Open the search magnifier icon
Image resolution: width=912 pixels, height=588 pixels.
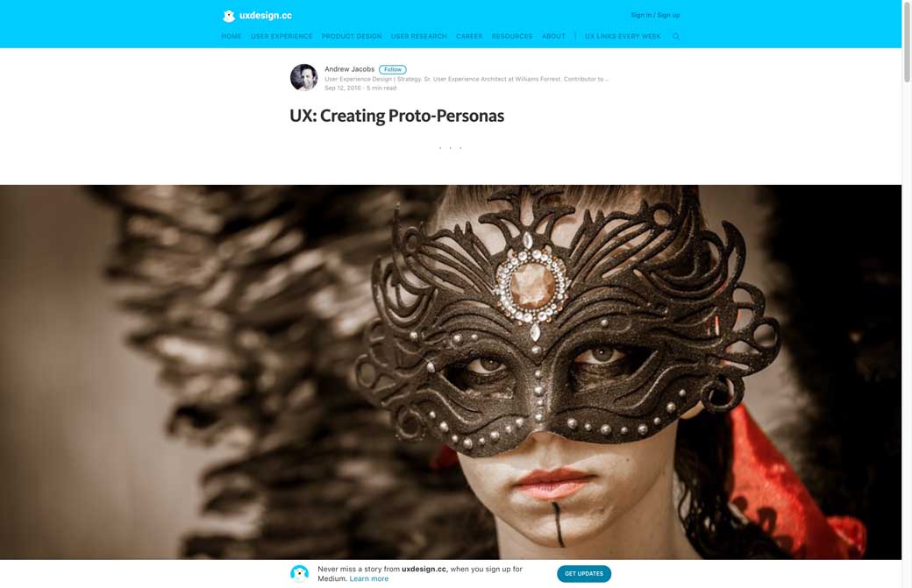(x=676, y=36)
